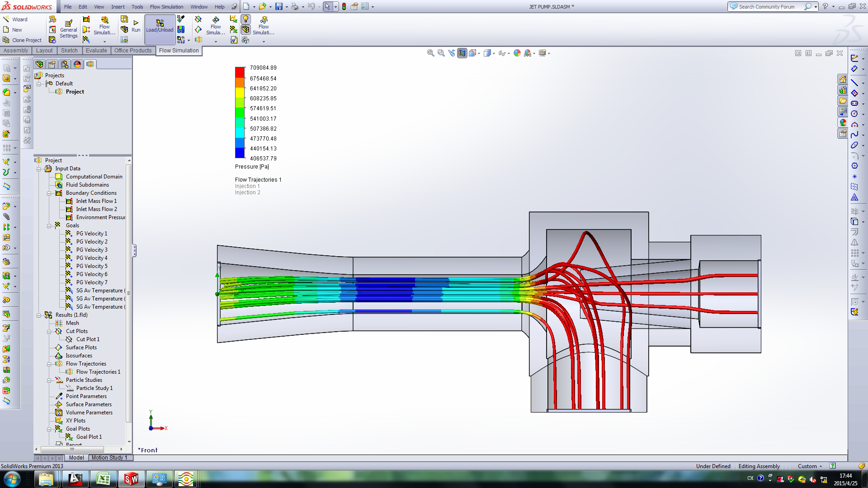The height and width of the screenshot is (488, 868).
Task: Select Cut Plot 1 tree item
Action: [x=88, y=339]
